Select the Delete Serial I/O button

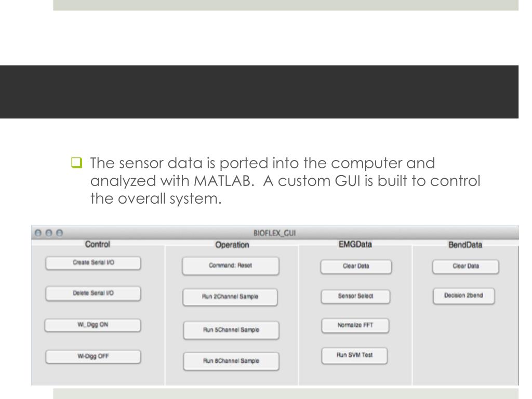coord(93,294)
